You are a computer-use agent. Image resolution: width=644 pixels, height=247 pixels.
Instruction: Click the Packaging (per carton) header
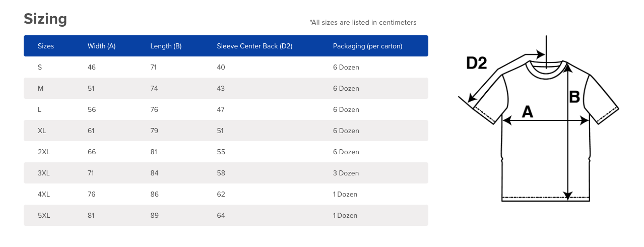click(367, 46)
